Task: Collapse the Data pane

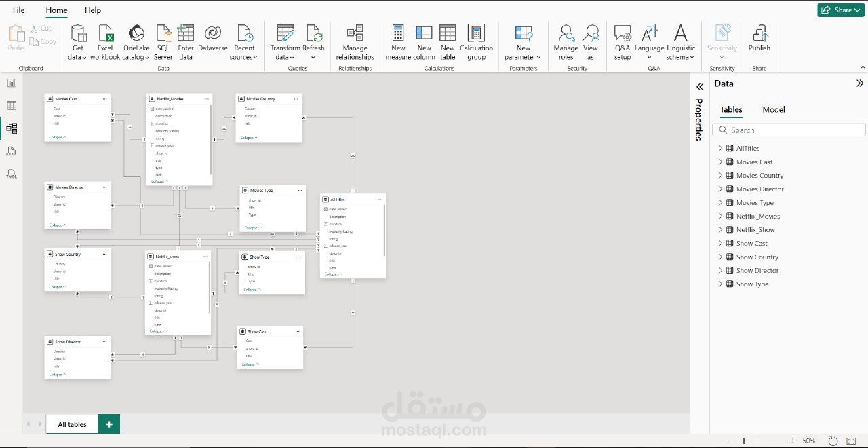Action: point(860,83)
